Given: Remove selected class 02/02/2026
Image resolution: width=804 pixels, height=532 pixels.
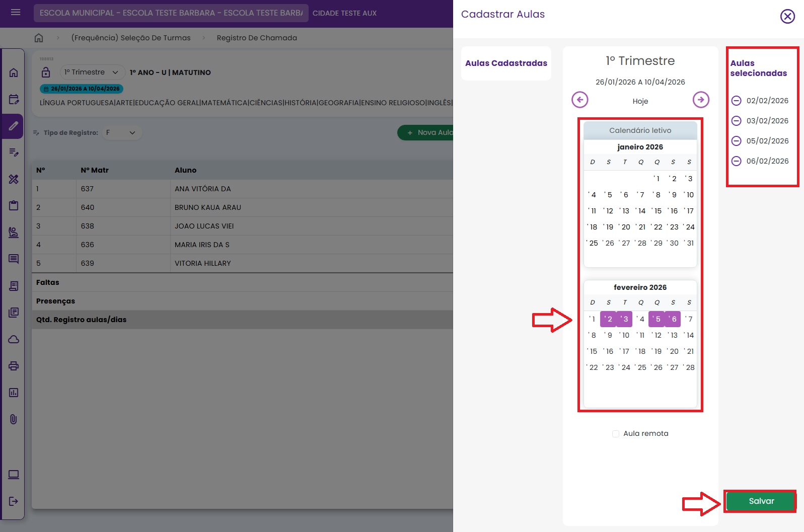Looking at the screenshot, I should pos(736,101).
